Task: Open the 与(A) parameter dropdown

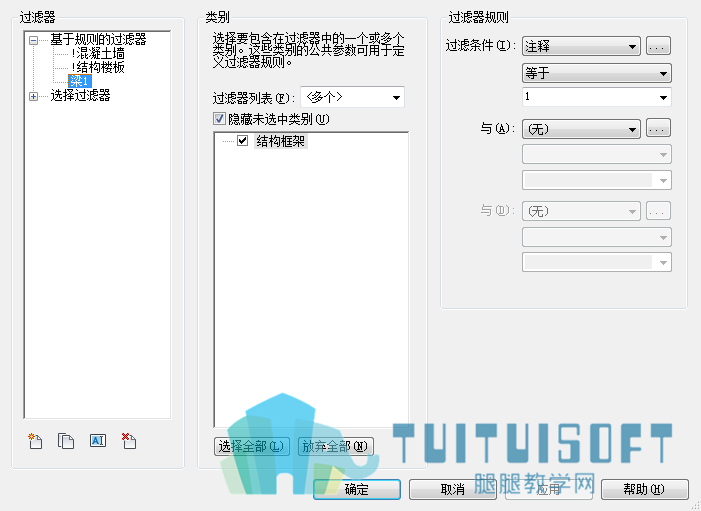Action: pyautogui.click(x=581, y=129)
